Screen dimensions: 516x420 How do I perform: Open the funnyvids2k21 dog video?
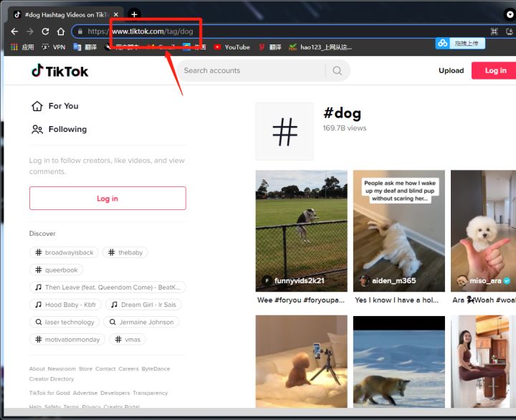pyautogui.click(x=302, y=231)
